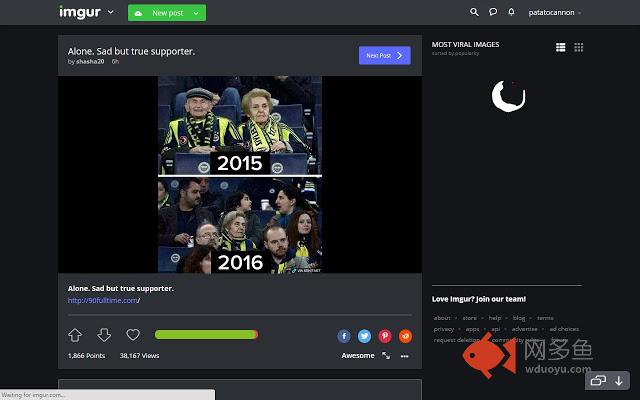Open the patatocannon user menu
This screenshot has height=400, width=640.
(x=554, y=13)
